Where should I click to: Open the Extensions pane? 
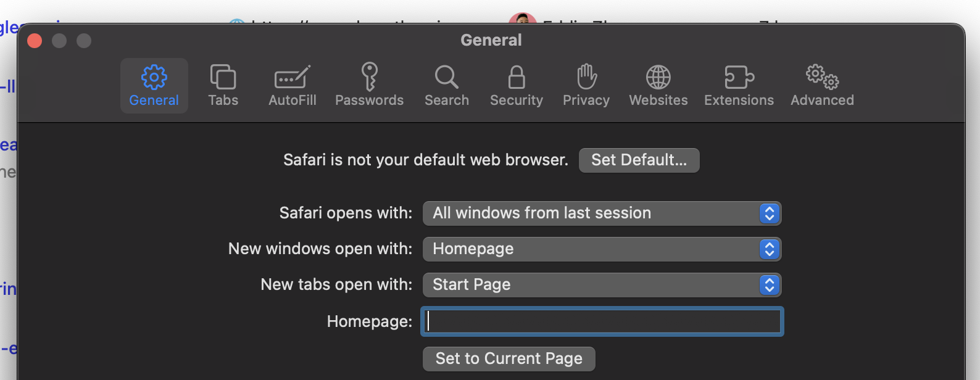(738, 85)
